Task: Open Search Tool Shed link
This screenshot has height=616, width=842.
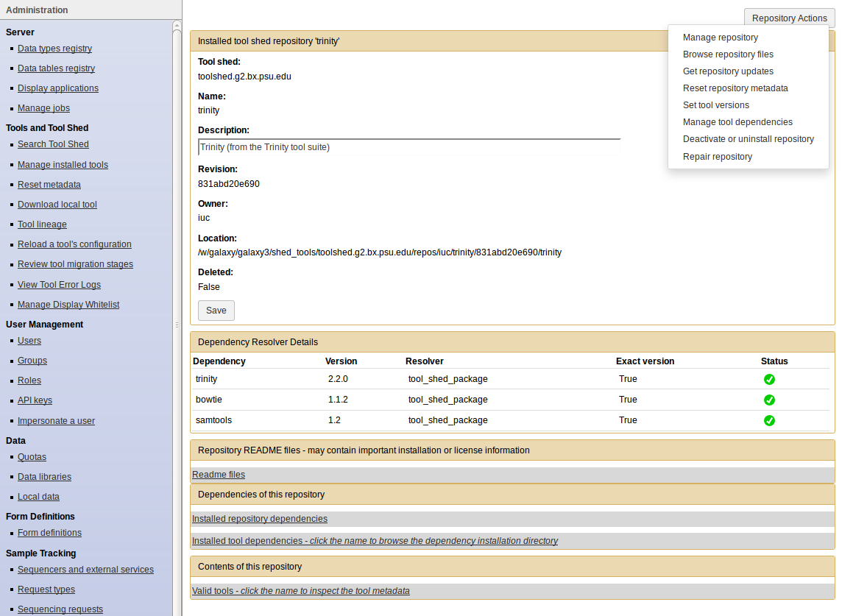Action: pyautogui.click(x=53, y=144)
